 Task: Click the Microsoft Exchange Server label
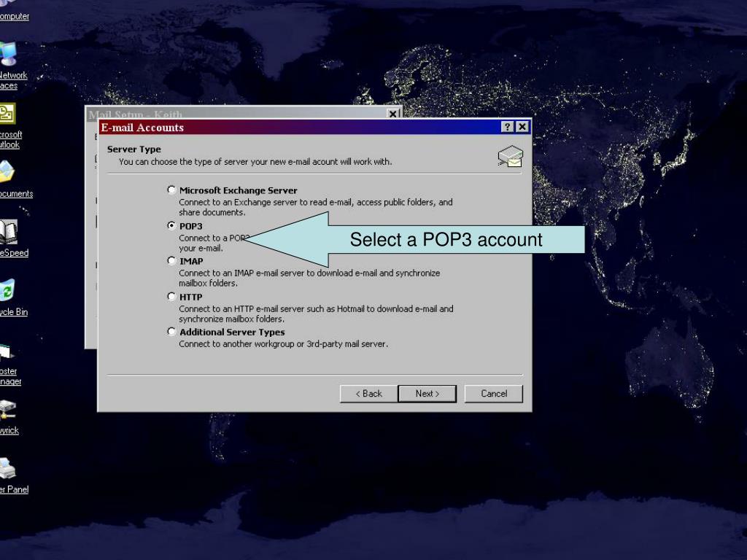[x=239, y=190]
